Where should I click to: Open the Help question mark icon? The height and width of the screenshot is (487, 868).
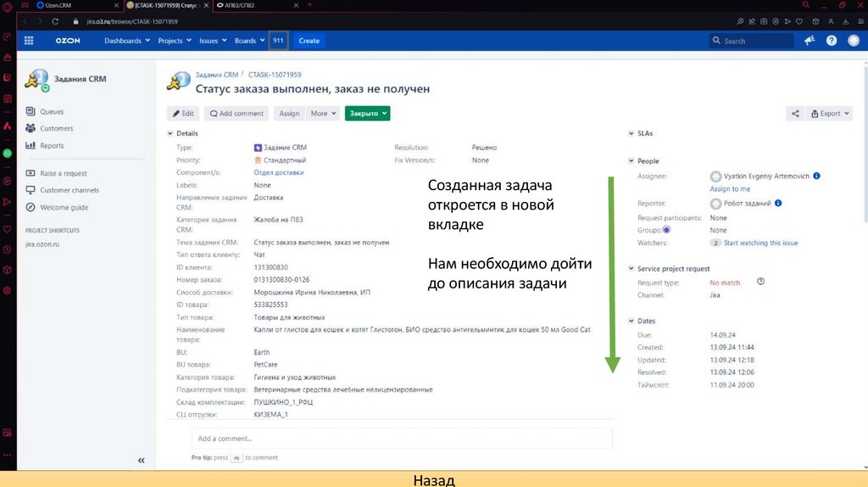832,41
